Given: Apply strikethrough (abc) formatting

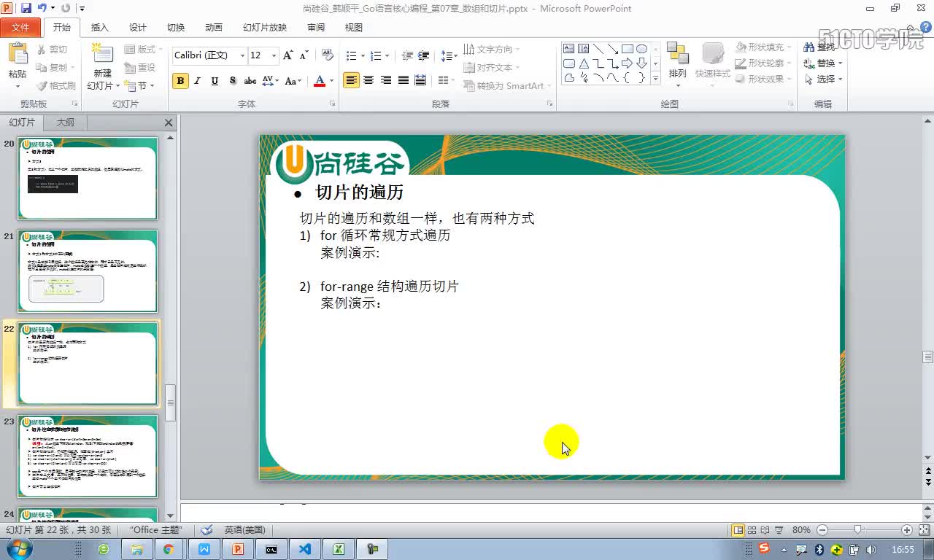Looking at the screenshot, I should click(x=250, y=81).
